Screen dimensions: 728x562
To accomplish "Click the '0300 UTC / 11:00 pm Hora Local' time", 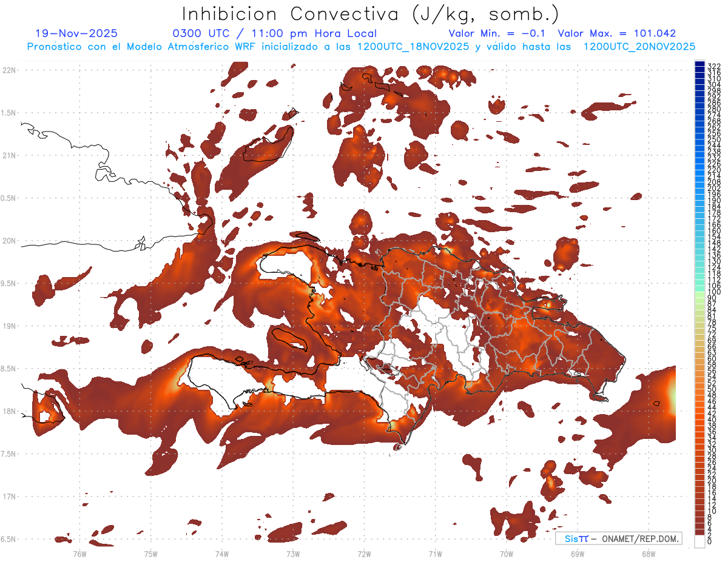I will (275, 33).
